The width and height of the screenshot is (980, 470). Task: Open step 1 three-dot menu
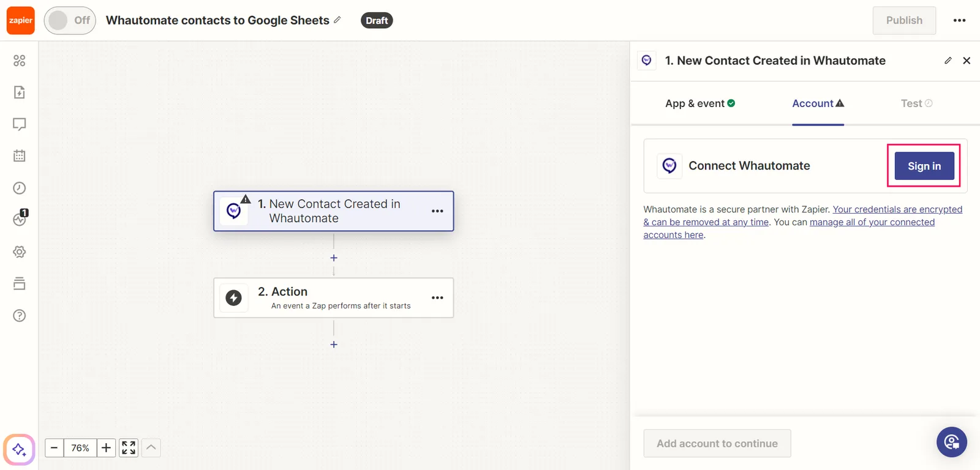coord(437,211)
